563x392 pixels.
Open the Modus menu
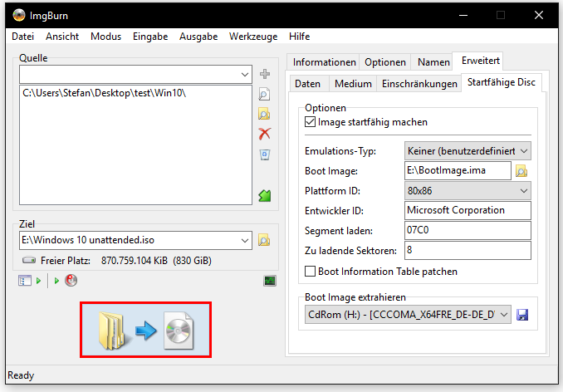coord(106,37)
